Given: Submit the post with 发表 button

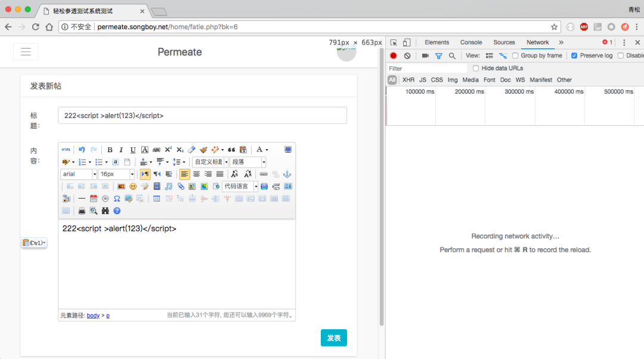Looking at the screenshot, I should point(333,338).
